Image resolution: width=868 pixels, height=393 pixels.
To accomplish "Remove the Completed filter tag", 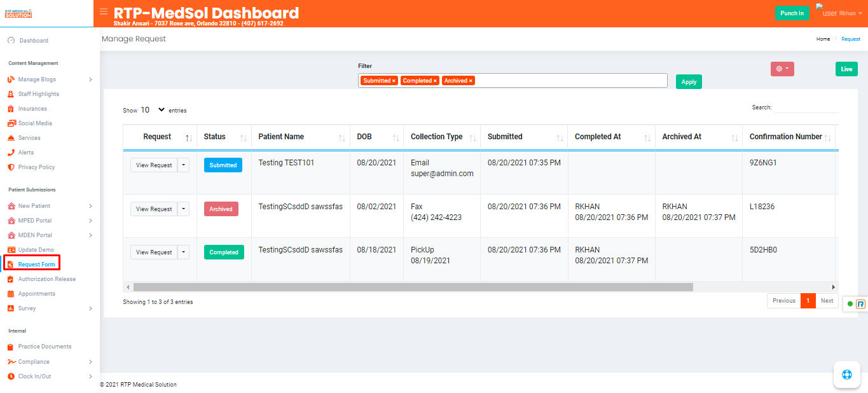I will click(435, 81).
